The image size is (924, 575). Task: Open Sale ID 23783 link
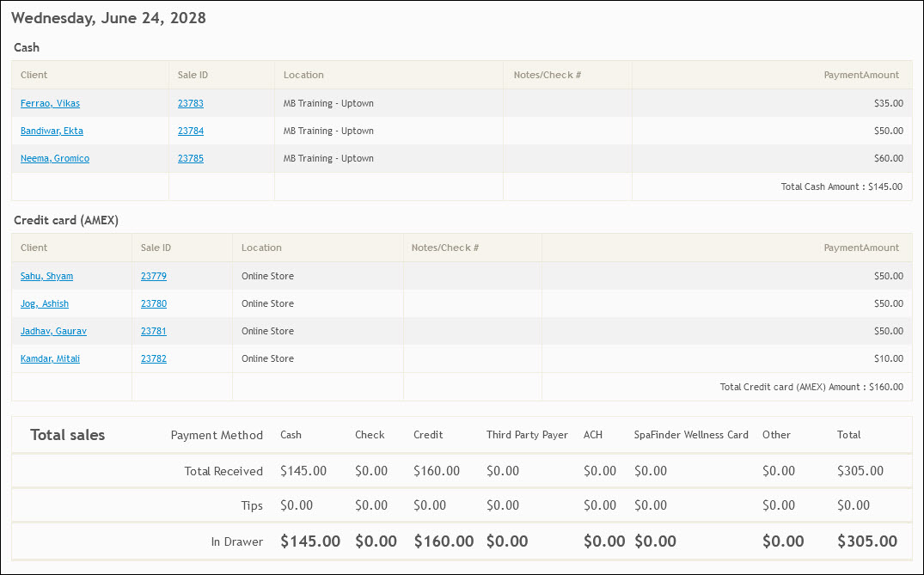pyautogui.click(x=190, y=103)
